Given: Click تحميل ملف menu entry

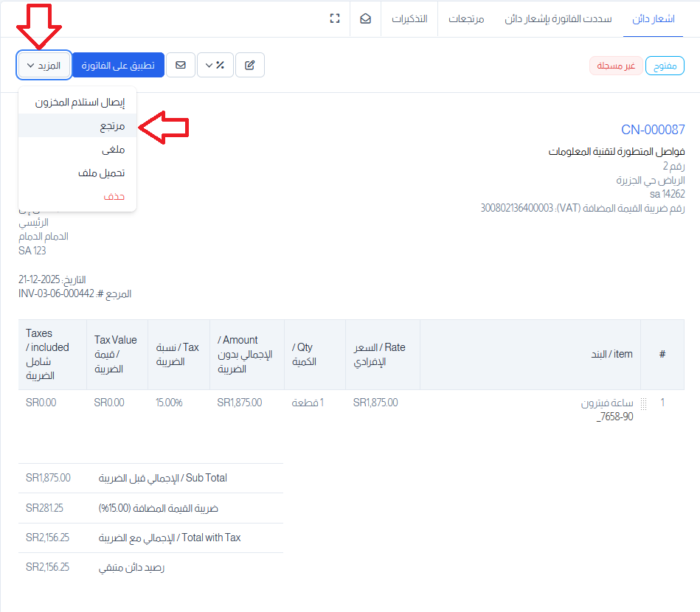Looking at the screenshot, I should pos(102,173).
